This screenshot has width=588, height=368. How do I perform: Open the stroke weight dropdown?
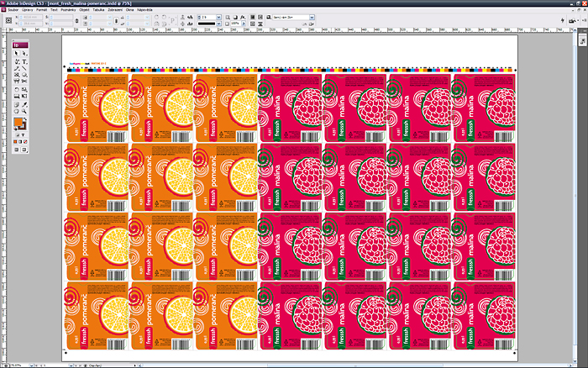[x=218, y=18]
